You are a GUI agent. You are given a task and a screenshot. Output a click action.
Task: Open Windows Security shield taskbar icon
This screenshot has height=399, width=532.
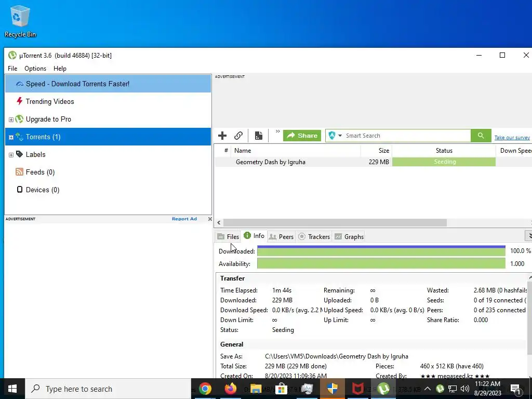pyautogui.click(x=332, y=389)
